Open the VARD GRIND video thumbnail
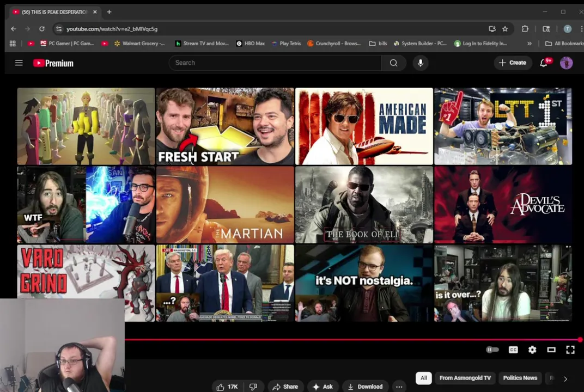 [86, 272]
